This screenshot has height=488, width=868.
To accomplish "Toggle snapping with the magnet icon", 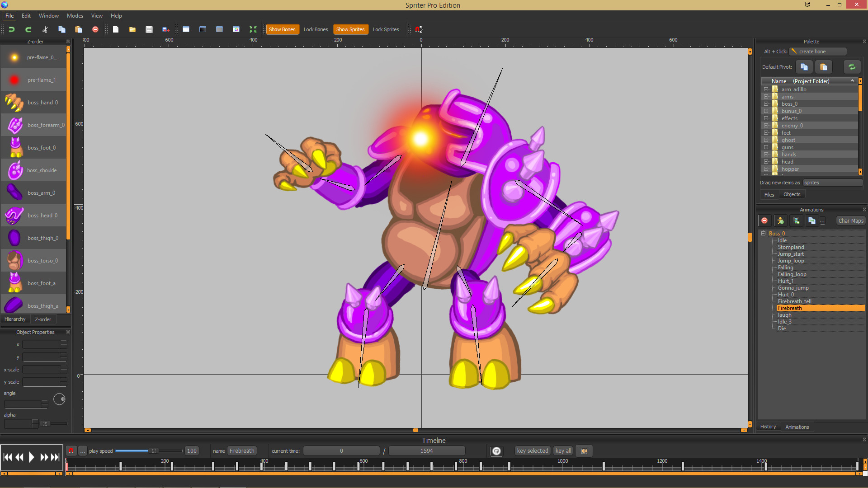I will click(x=419, y=29).
